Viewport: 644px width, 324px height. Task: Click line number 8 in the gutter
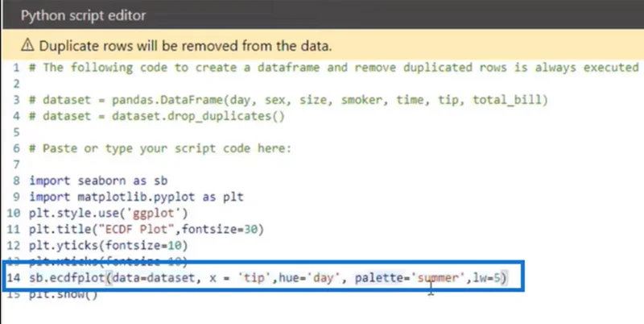click(x=16, y=181)
